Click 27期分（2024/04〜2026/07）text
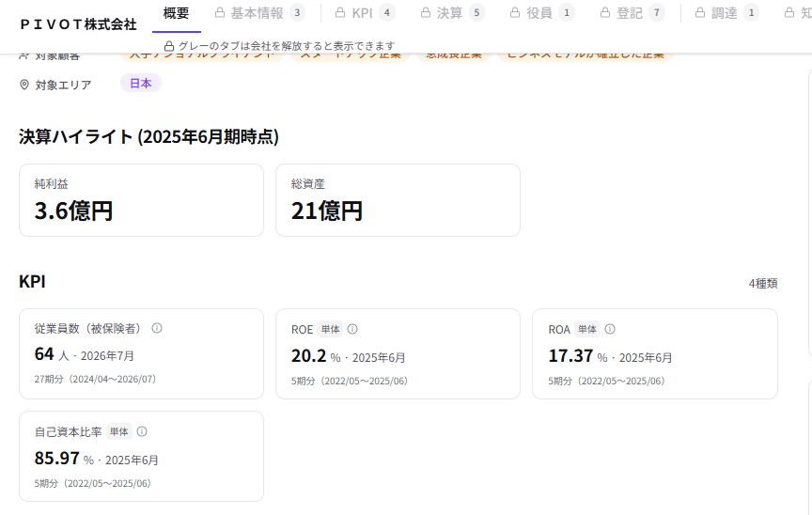Screen dimensions: 812x515 95,380
